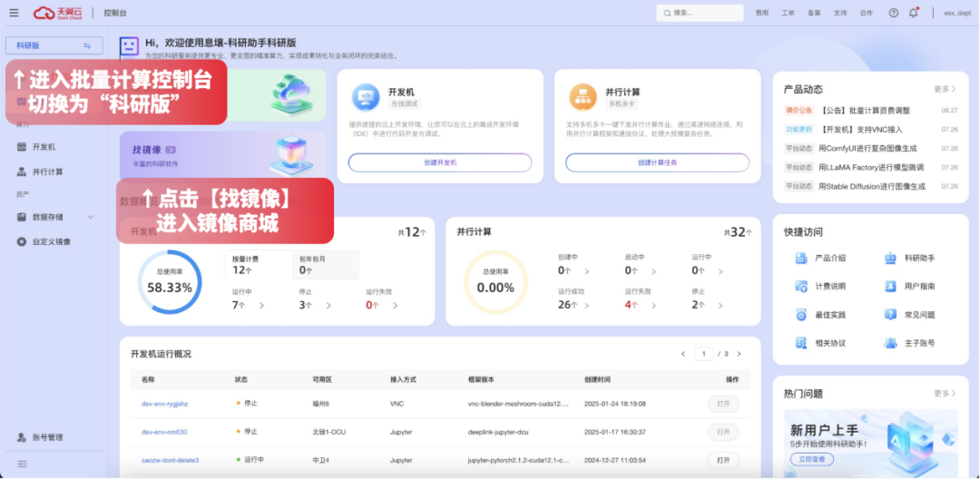This screenshot has width=980, height=479.
Task: Open the hamburger menu in the top bar
Action: [x=14, y=13]
